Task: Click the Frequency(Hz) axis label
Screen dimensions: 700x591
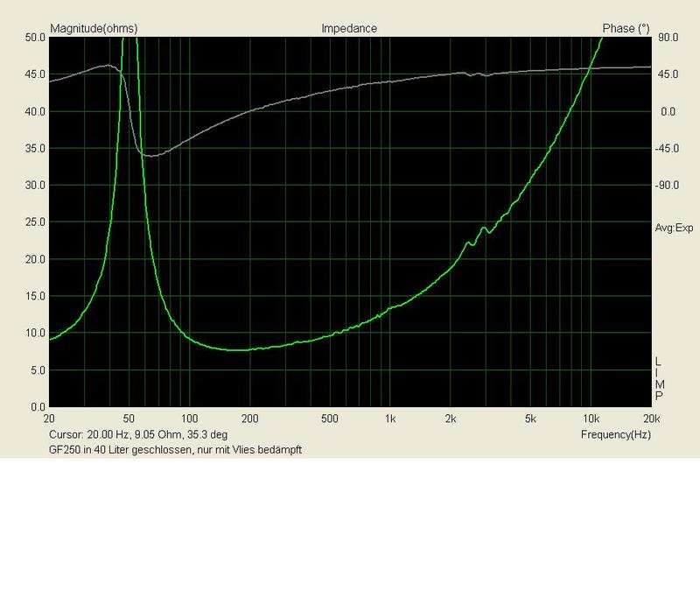Action: coord(616,434)
